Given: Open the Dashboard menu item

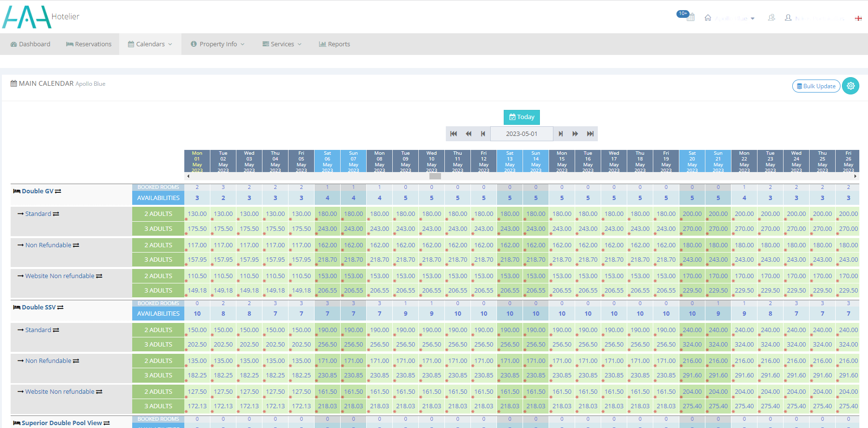Looking at the screenshot, I should pyautogui.click(x=30, y=44).
